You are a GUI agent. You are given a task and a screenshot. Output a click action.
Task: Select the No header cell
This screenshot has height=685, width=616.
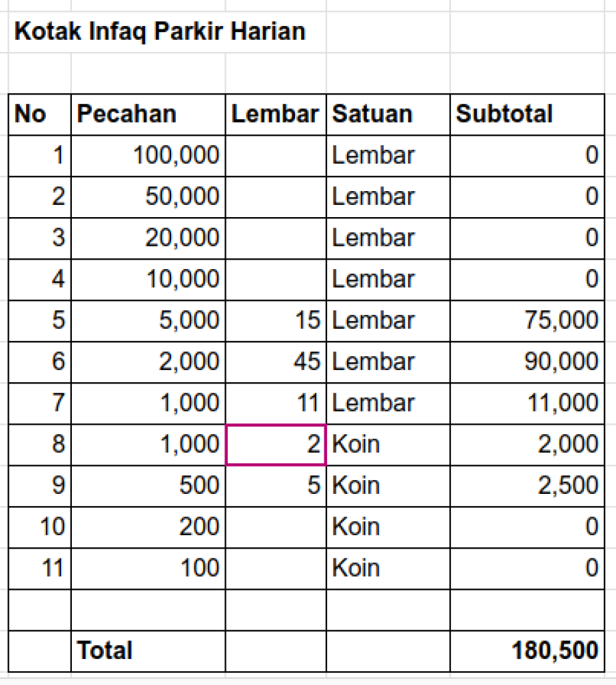tap(40, 114)
